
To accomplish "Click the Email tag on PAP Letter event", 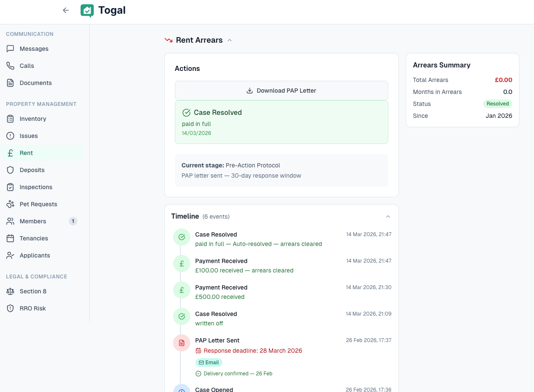I will pos(209,363).
